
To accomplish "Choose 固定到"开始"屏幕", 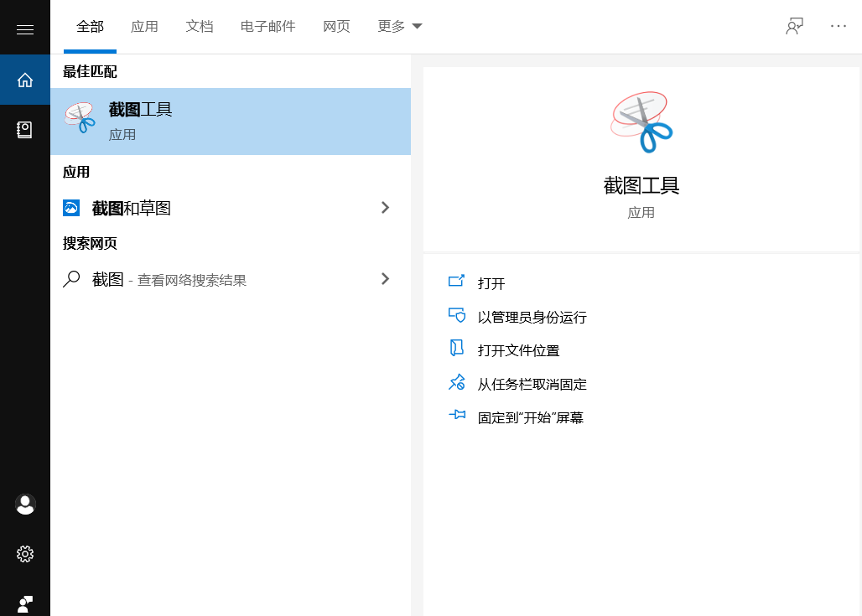I will pos(531,417).
